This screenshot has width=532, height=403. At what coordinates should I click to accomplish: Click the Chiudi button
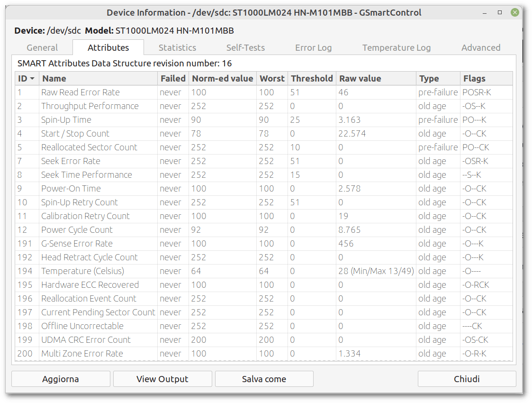[x=467, y=379]
